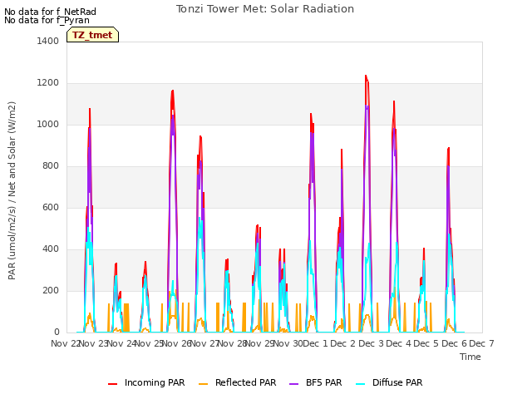Screen dimensions: 532x399
Task: Click the chart title Tonzi Tower Met: Solar Radiation
Action: 265,9
